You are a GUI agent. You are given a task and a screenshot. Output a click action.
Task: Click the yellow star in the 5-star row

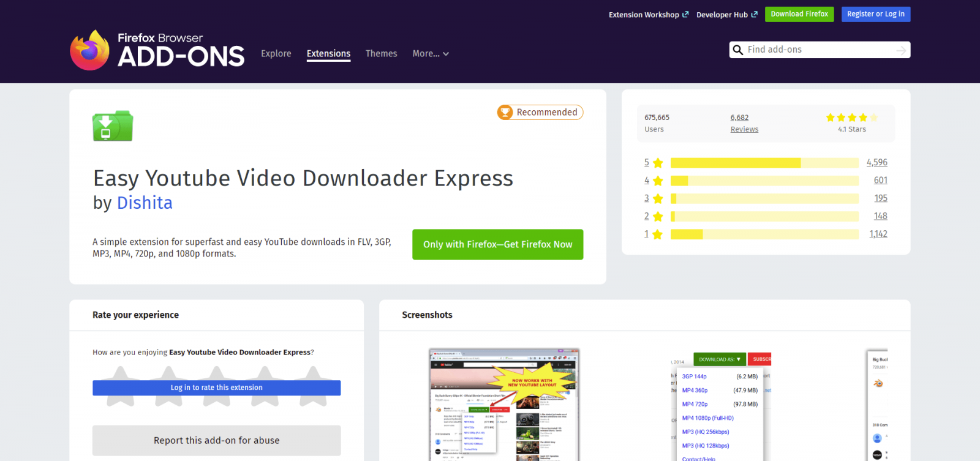pos(658,163)
